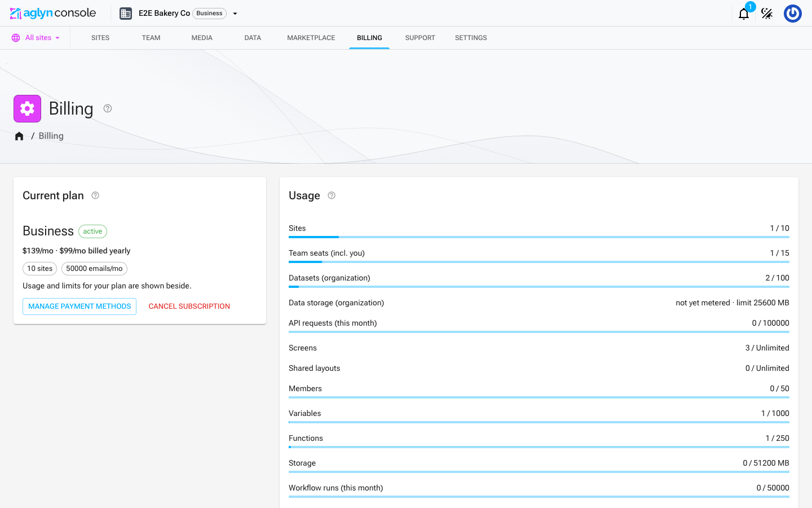Click Cancel Subscription button
The height and width of the screenshot is (508, 812).
click(189, 306)
